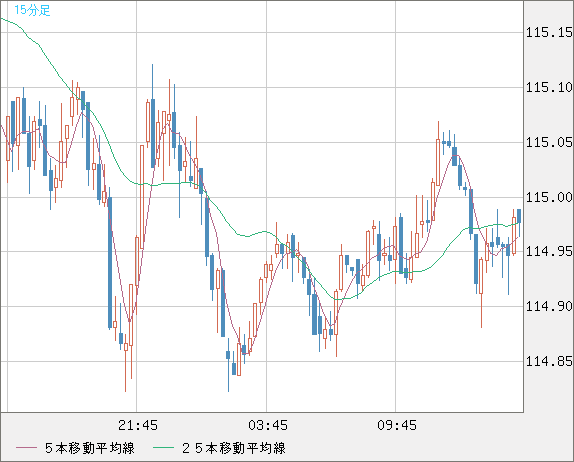Viewport: 574px width, 462px height.
Task: Click the 15分足 timeframe label
Action: (32, 10)
